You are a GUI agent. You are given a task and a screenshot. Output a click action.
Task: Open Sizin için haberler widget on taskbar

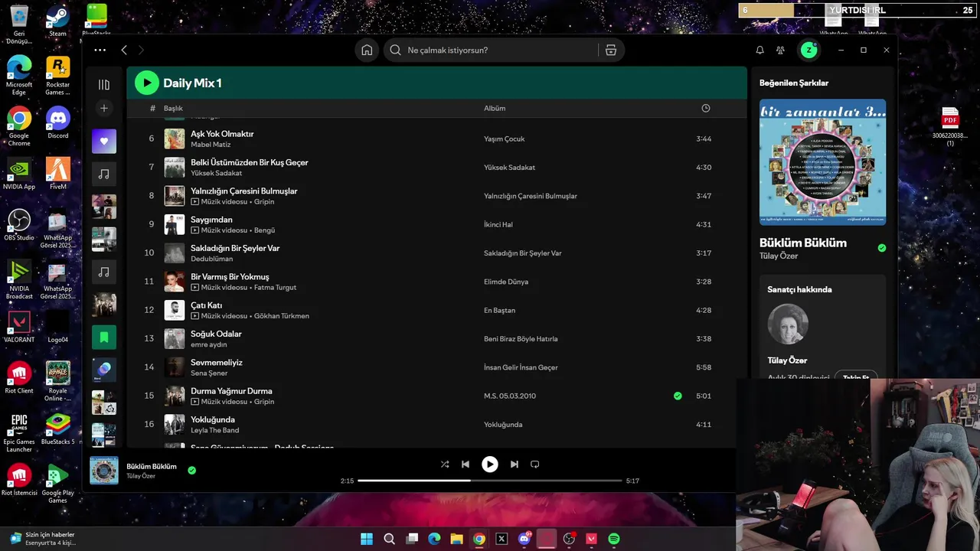pyautogui.click(x=43, y=538)
